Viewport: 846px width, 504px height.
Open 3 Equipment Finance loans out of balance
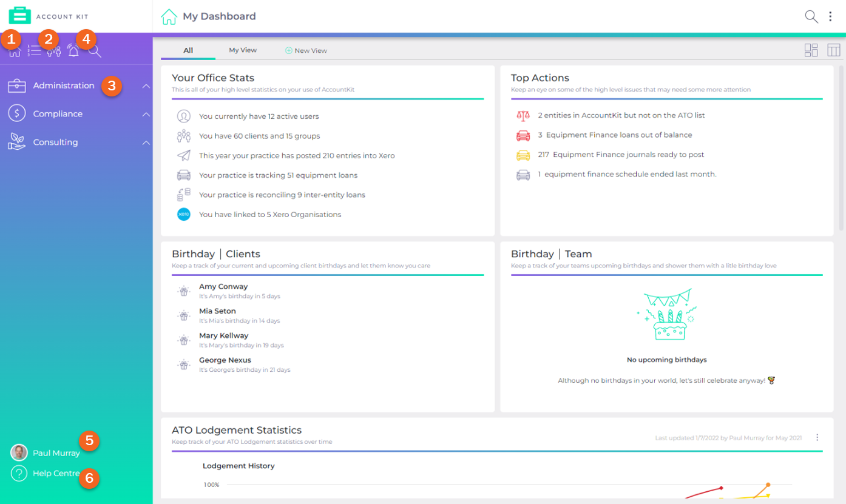(x=615, y=135)
